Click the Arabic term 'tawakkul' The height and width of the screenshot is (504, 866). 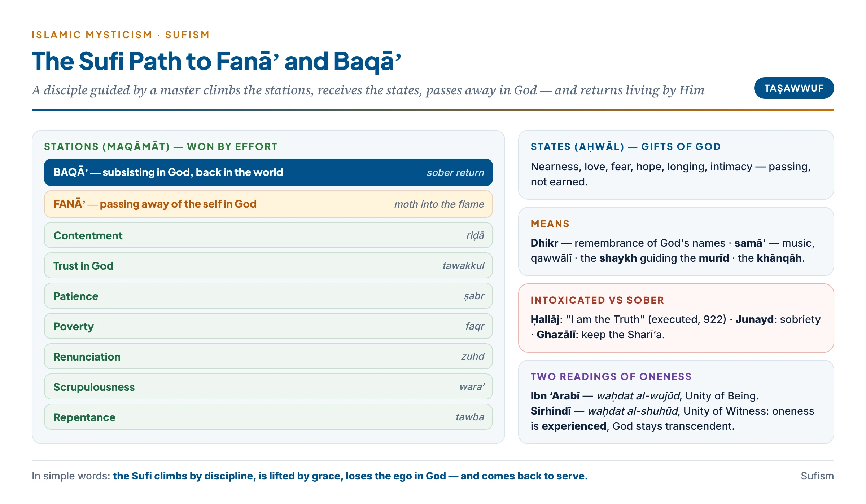pyautogui.click(x=463, y=266)
